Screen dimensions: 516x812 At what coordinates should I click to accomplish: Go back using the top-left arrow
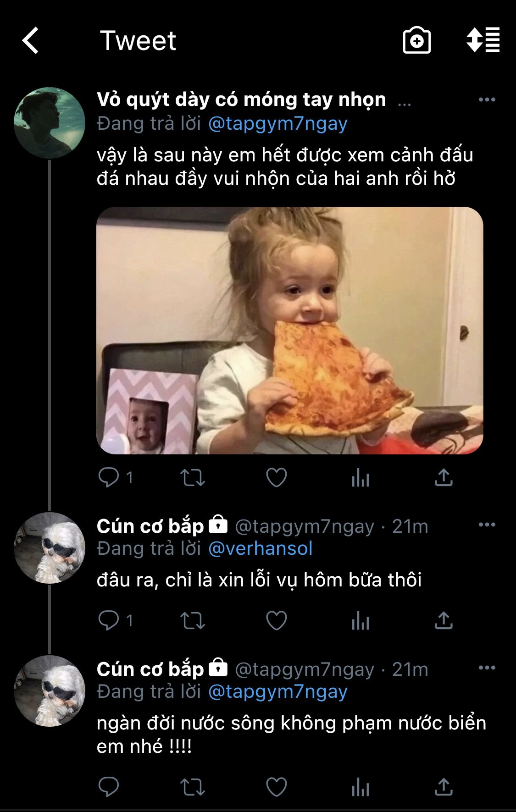[31, 40]
